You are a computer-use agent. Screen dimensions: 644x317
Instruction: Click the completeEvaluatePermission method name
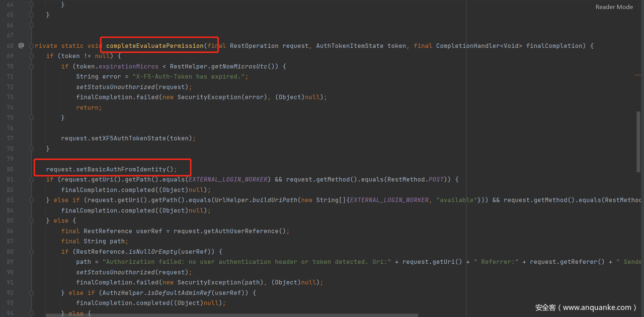click(154, 46)
